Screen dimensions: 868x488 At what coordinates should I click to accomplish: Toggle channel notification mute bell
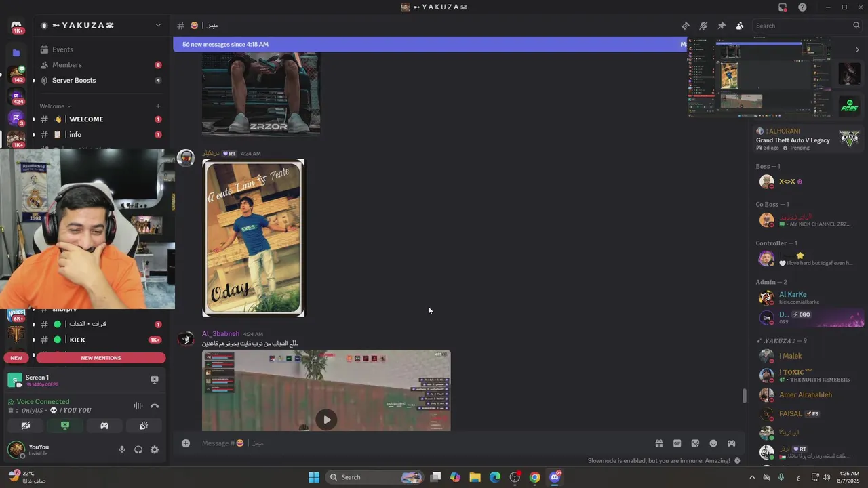point(703,26)
